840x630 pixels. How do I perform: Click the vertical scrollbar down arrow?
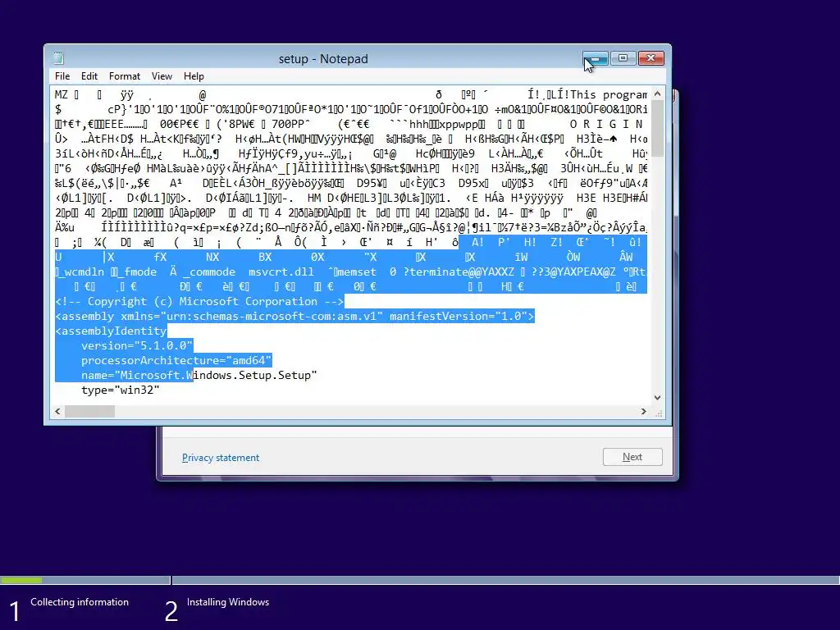click(x=657, y=398)
